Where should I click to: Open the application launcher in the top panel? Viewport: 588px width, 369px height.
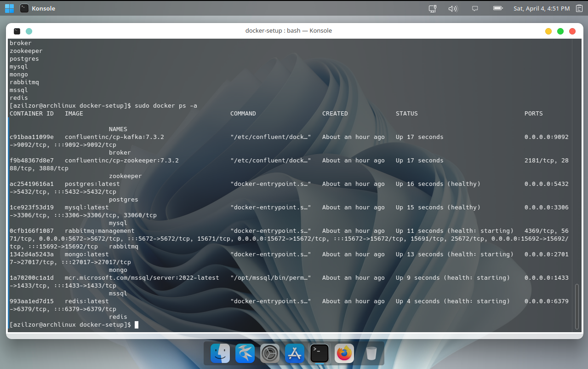coord(9,8)
